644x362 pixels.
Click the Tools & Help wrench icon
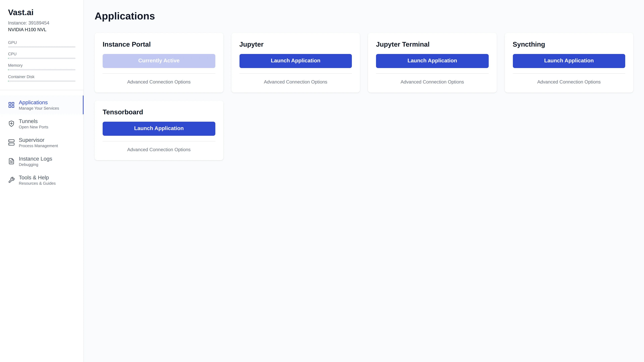point(11,180)
